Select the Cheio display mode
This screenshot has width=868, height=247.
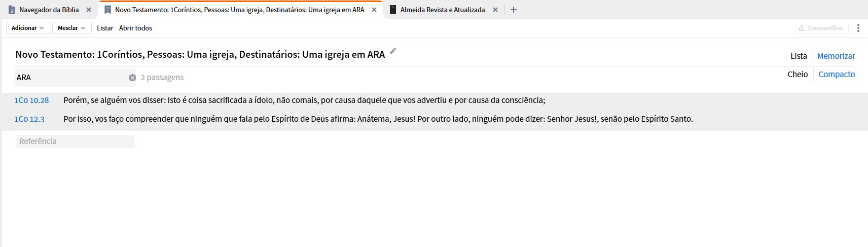[x=798, y=74]
